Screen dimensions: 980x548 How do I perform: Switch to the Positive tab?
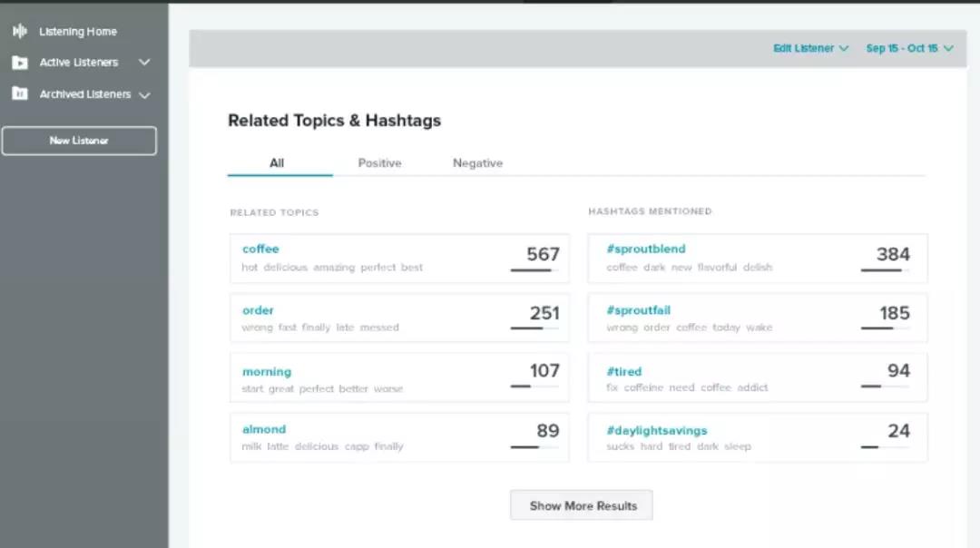(379, 163)
